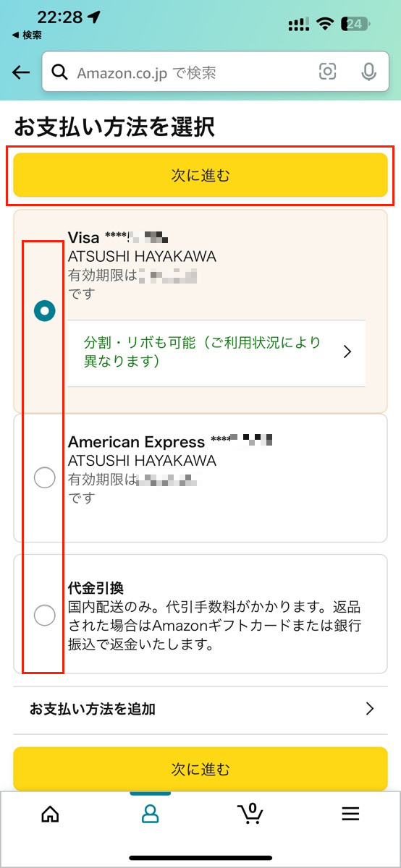Select 代金引換 radio button

pyautogui.click(x=45, y=615)
